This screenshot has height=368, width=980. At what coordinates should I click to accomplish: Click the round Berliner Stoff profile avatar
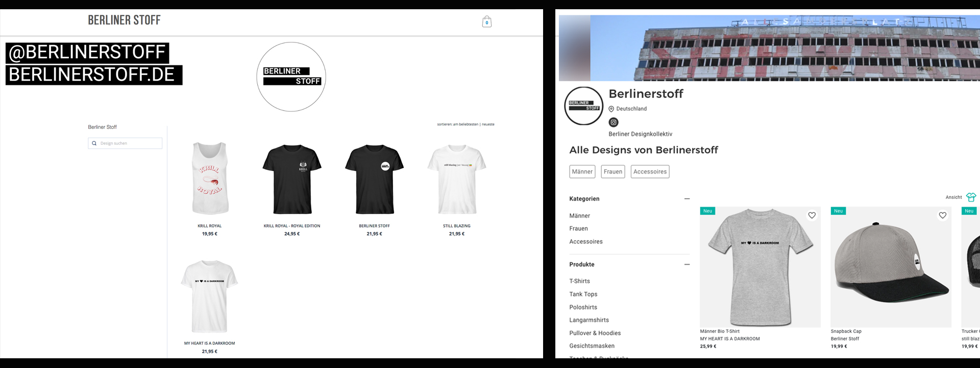click(584, 105)
